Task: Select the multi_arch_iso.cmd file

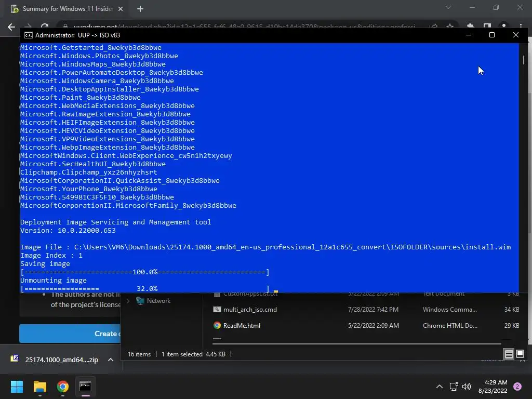Action: click(250, 310)
